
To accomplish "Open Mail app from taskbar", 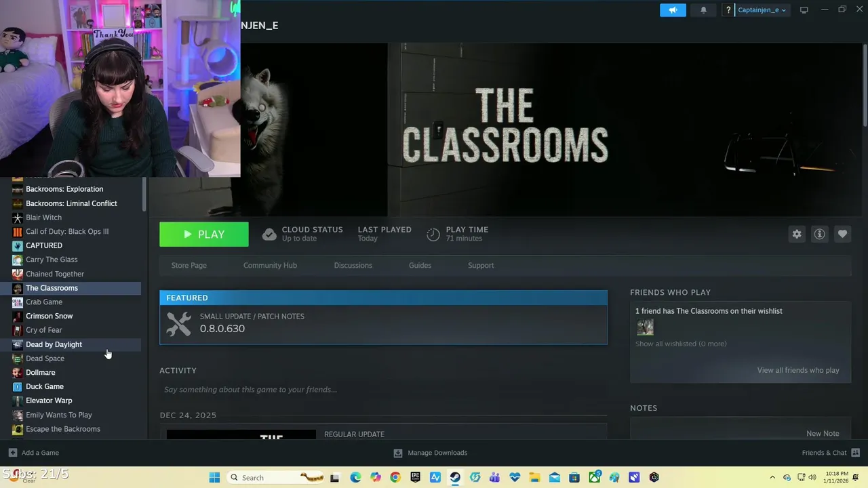I will [554, 477].
